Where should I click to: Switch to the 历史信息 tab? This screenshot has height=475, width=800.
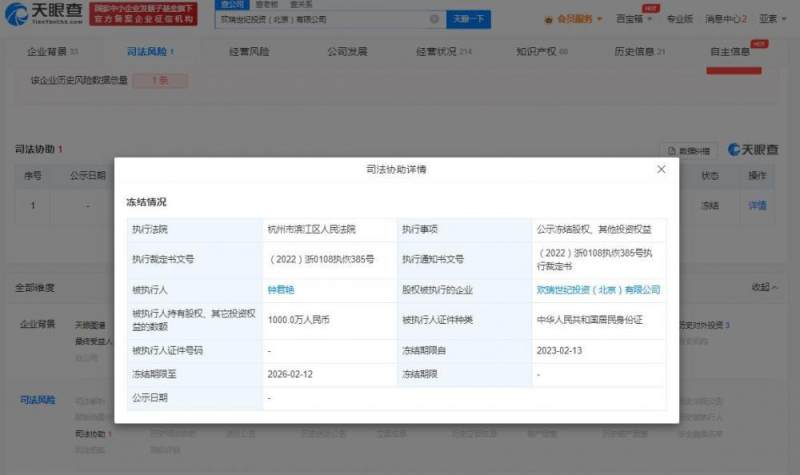tap(640, 52)
